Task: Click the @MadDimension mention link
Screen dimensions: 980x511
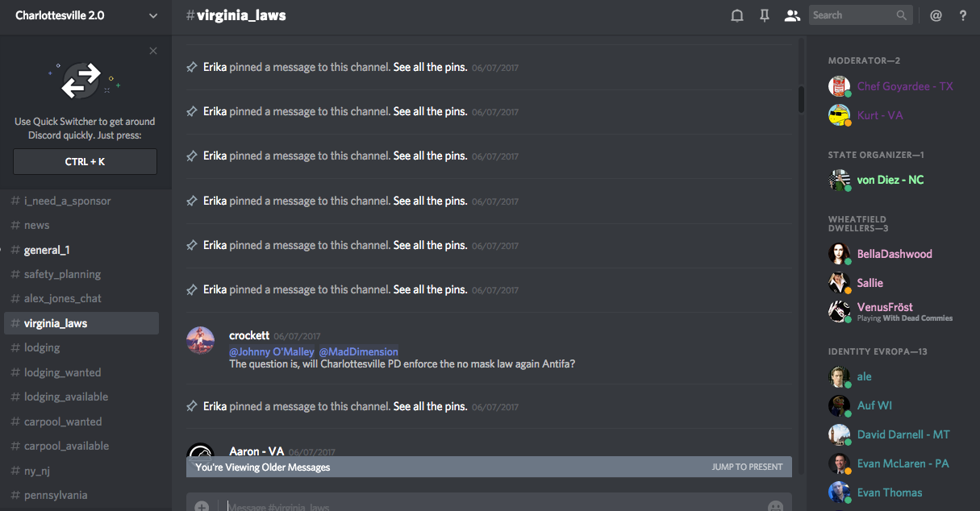Action: point(358,351)
